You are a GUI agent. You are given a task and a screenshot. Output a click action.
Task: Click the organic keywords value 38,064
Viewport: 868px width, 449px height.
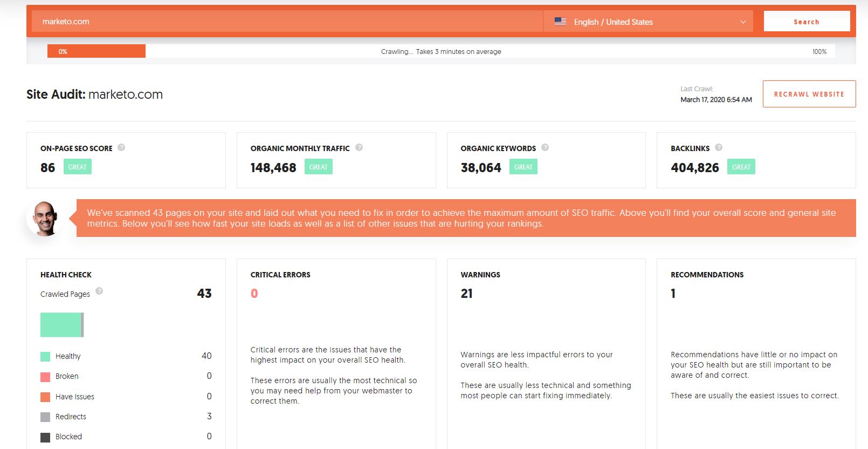(x=481, y=168)
